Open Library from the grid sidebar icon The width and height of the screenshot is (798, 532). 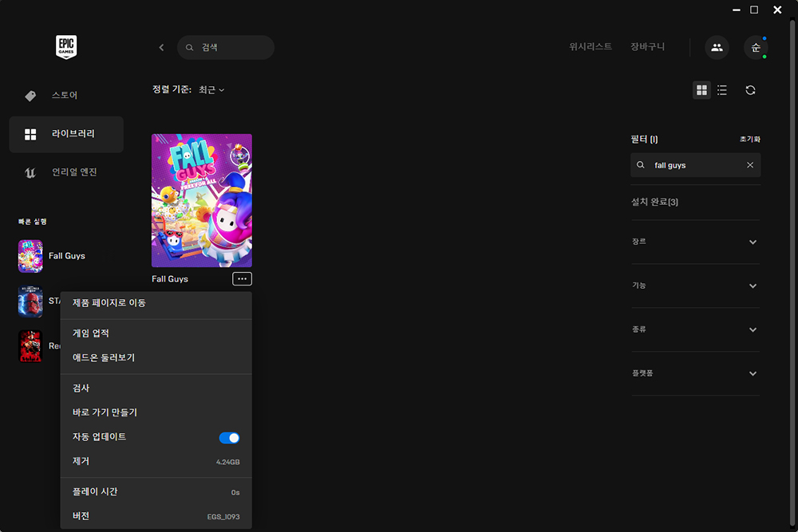(30, 134)
